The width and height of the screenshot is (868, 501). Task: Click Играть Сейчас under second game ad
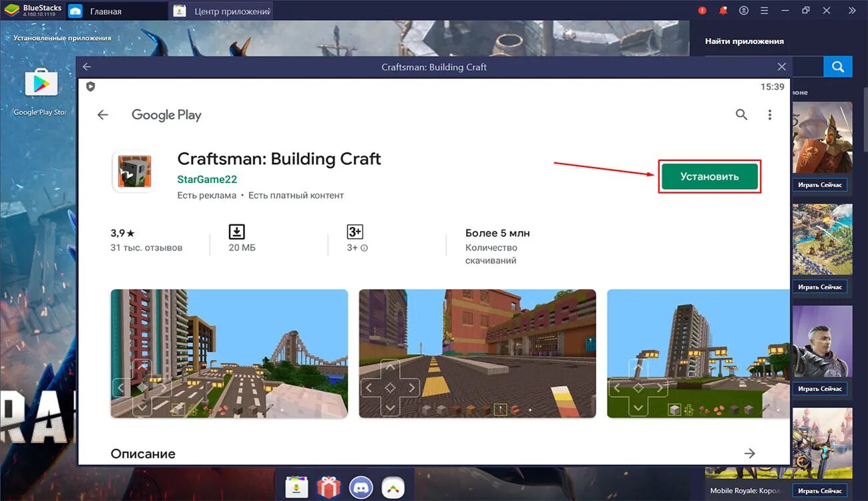tap(821, 287)
